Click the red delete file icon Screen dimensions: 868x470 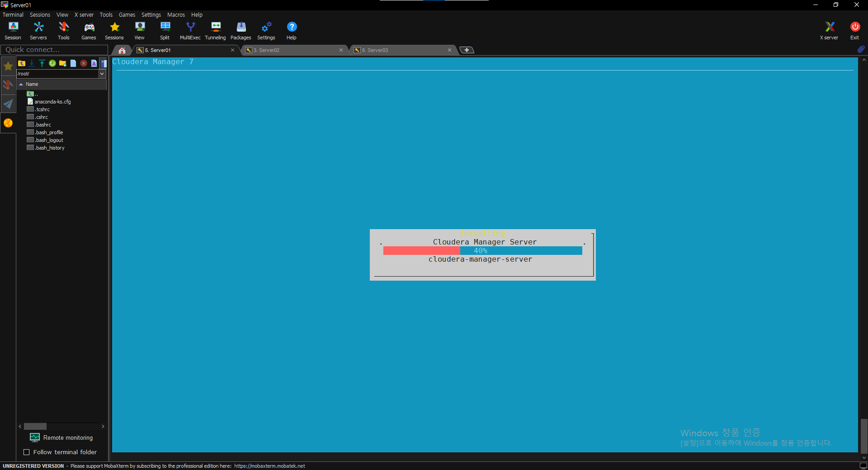click(84, 63)
